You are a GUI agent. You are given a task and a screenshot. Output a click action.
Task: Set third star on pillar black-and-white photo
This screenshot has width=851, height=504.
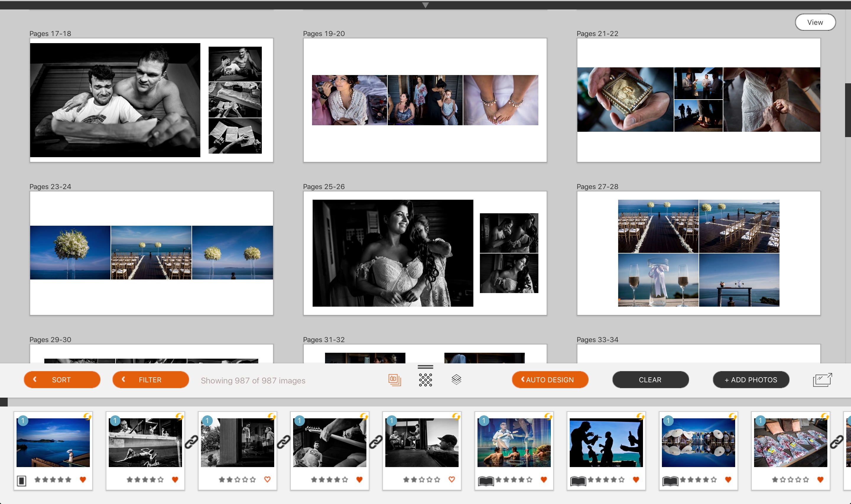(x=237, y=479)
